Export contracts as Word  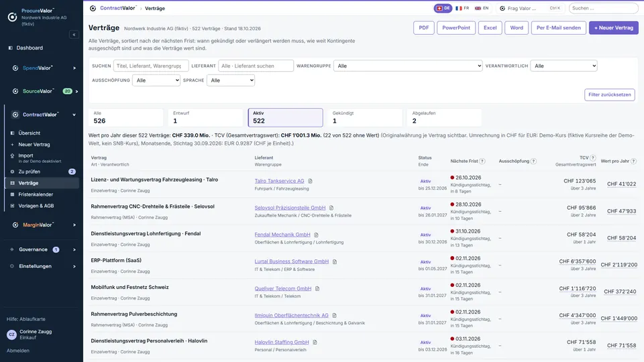[x=517, y=28]
